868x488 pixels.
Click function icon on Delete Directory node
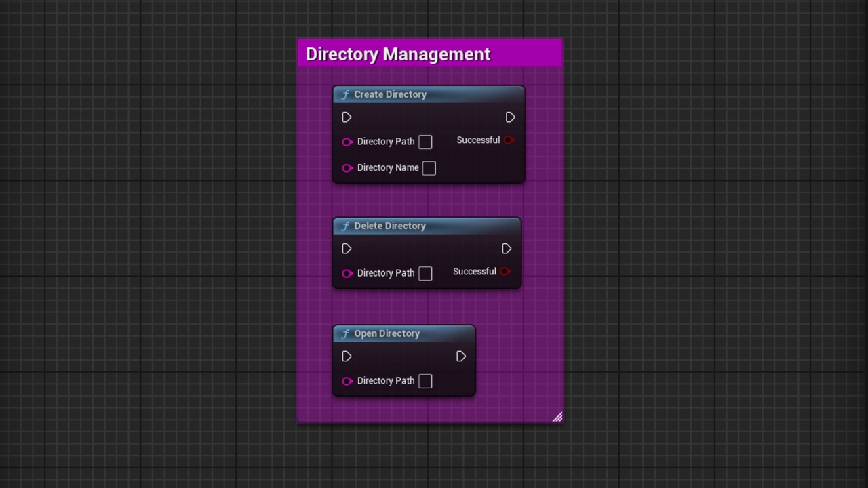pos(345,226)
